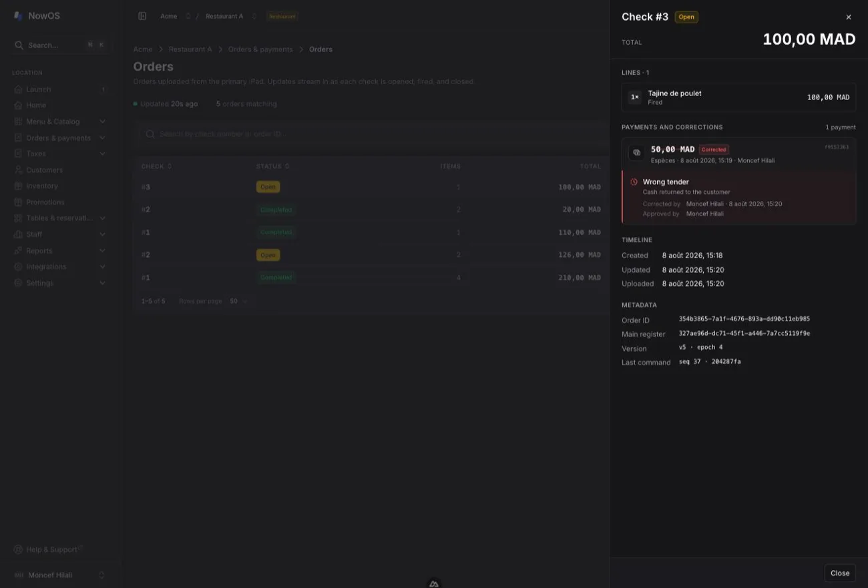
Task: Select the 110,00 MAD order row
Action: click(371, 232)
